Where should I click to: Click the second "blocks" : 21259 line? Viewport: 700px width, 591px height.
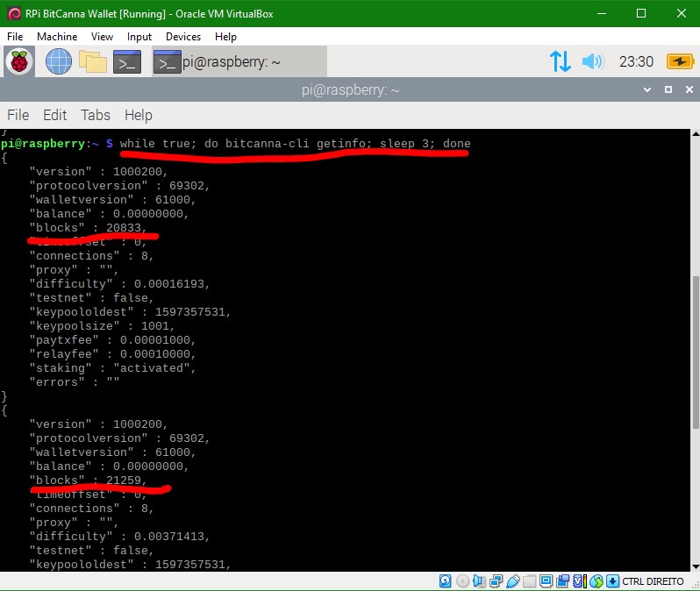coord(88,481)
